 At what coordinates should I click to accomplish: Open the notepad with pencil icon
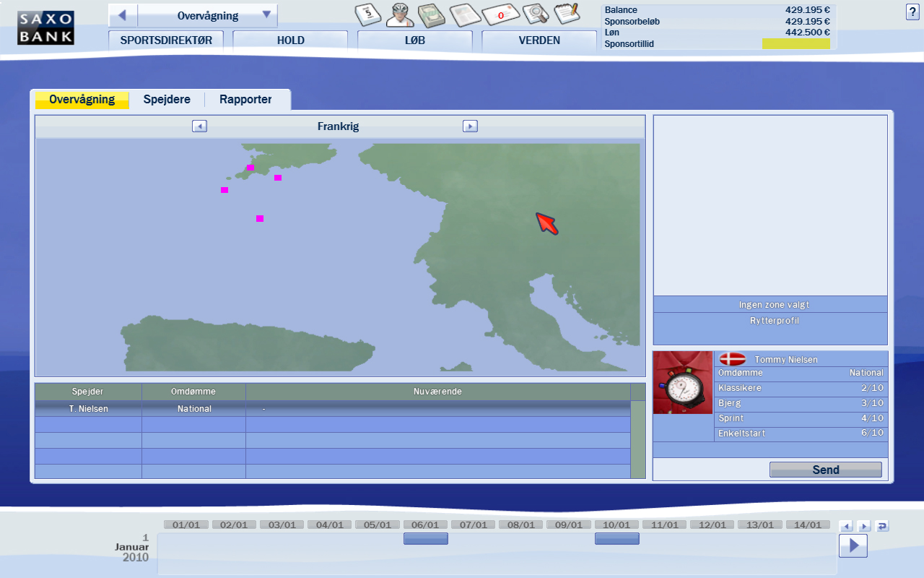pyautogui.click(x=567, y=14)
